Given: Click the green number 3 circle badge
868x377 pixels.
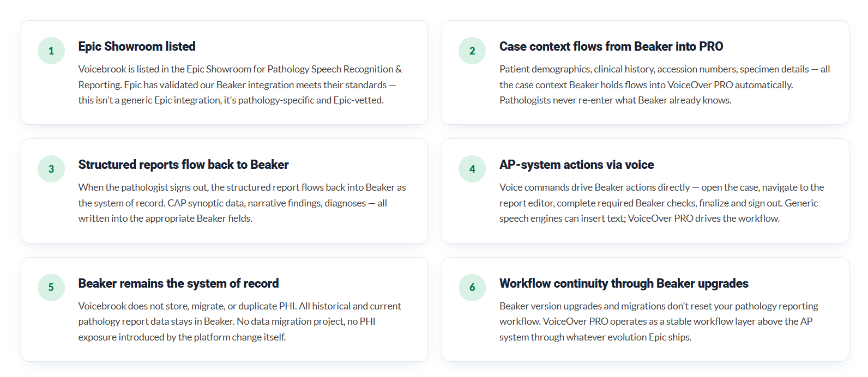Looking at the screenshot, I should [x=51, y=169].
